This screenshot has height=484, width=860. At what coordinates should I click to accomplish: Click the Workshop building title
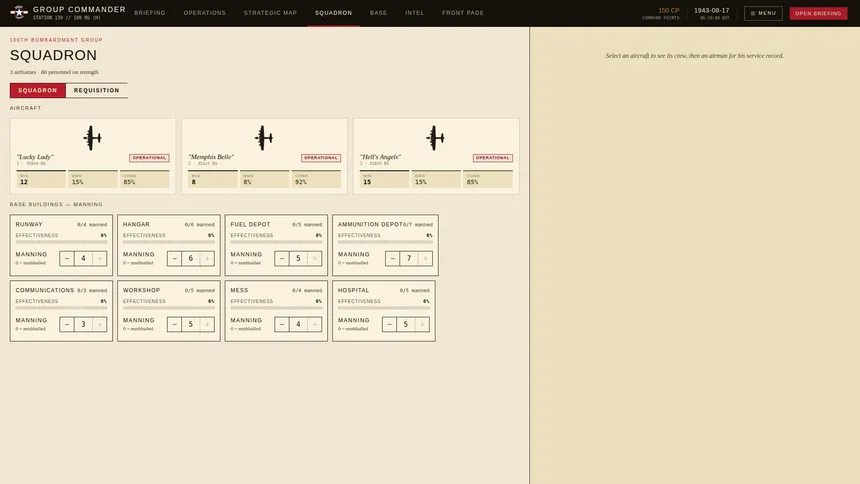[x=142, y=290]
